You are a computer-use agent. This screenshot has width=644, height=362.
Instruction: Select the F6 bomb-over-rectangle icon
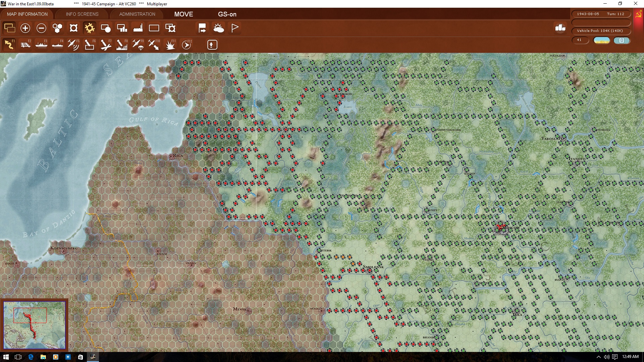(x=90, y=45)
